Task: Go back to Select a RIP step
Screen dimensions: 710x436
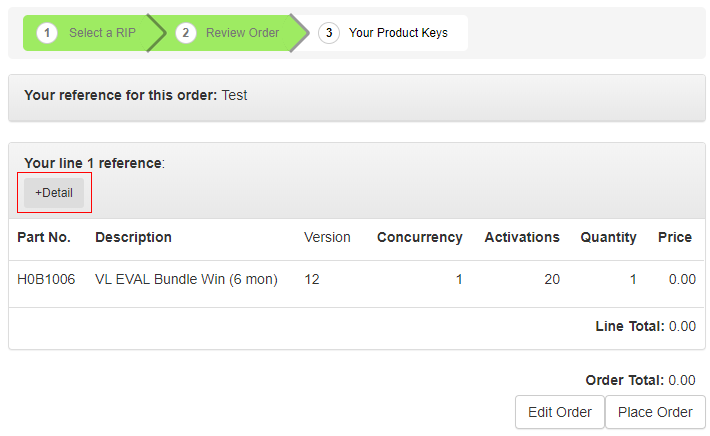Action: [x=102, y=33]
